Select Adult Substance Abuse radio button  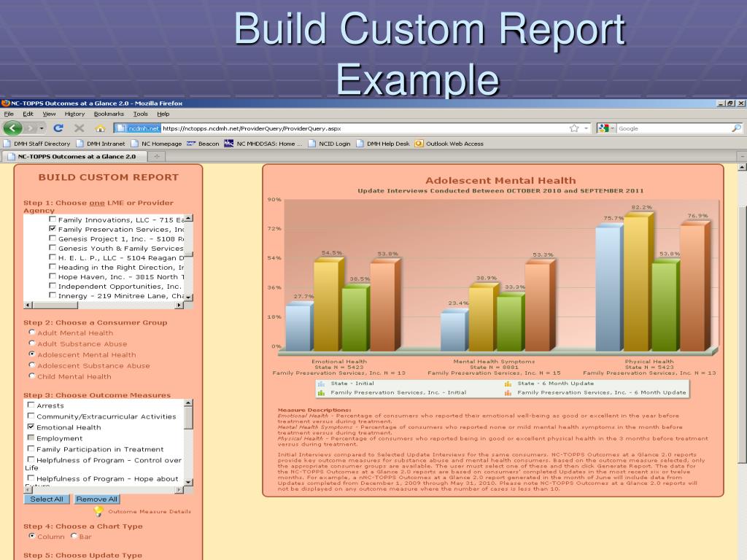pyautogui.click(x=32, y=343)
